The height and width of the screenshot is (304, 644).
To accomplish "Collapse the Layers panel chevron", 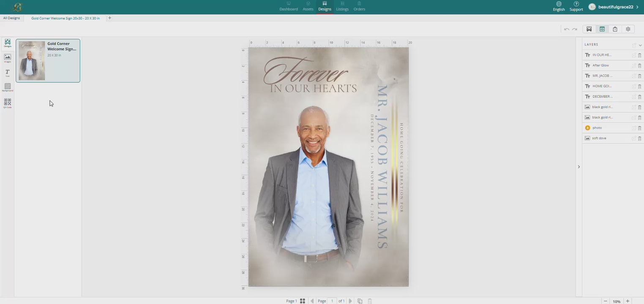I will click(x=640, y=45).
